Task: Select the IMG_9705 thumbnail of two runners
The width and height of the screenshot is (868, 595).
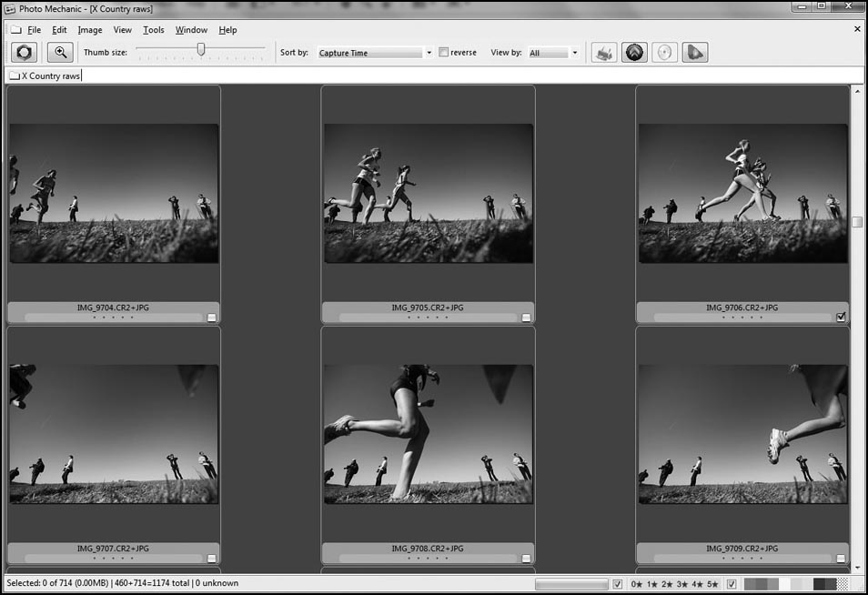Action: [429, 193]
